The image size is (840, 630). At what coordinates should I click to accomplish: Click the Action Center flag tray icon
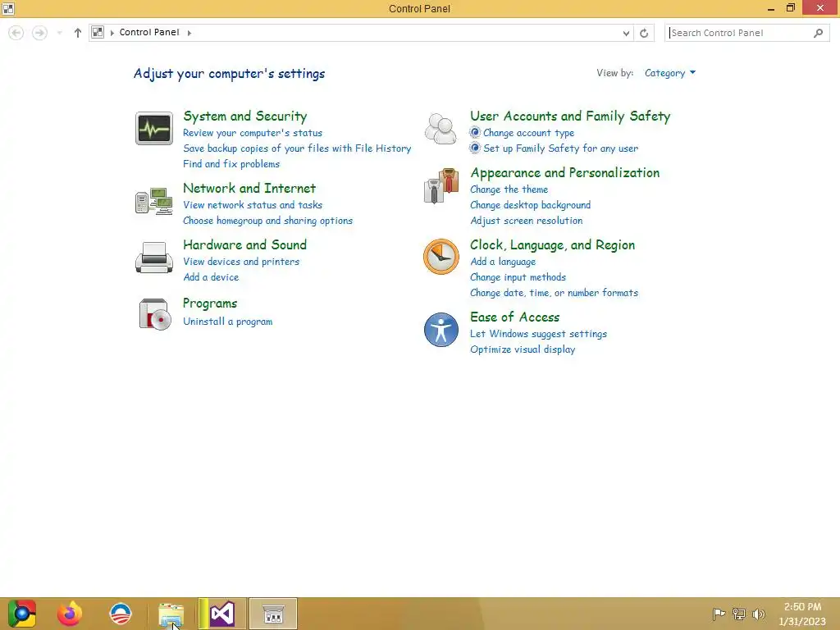click(719, 614)
